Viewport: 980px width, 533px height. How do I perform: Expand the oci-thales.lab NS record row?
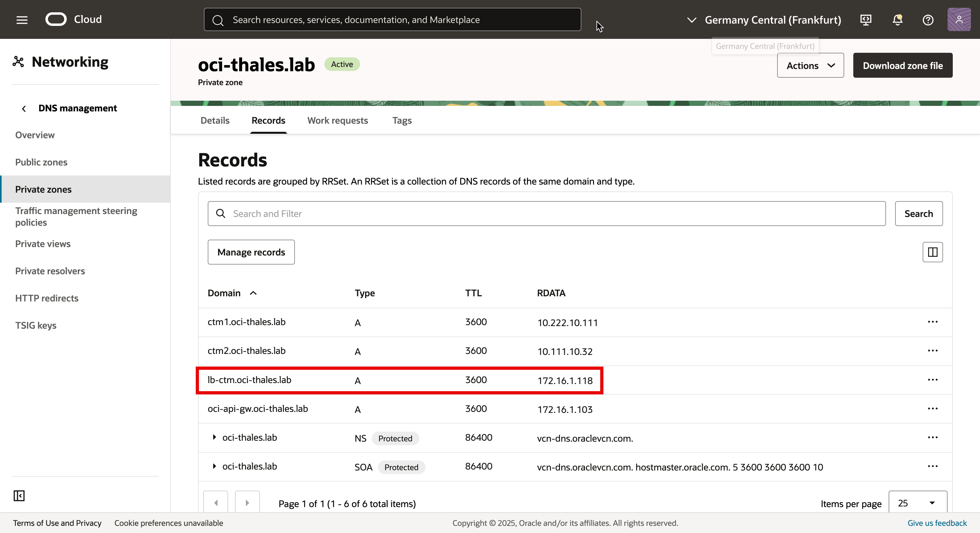click(x=214, y=437)
